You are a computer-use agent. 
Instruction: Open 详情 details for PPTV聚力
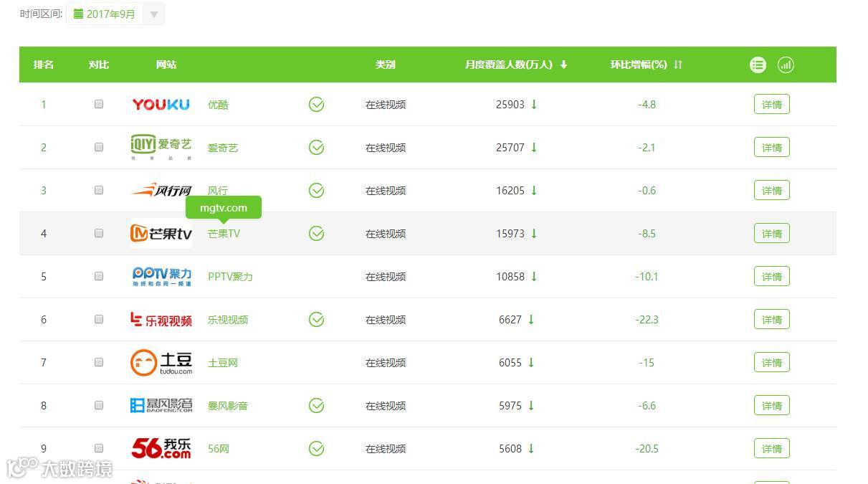(x=772, y=276)
